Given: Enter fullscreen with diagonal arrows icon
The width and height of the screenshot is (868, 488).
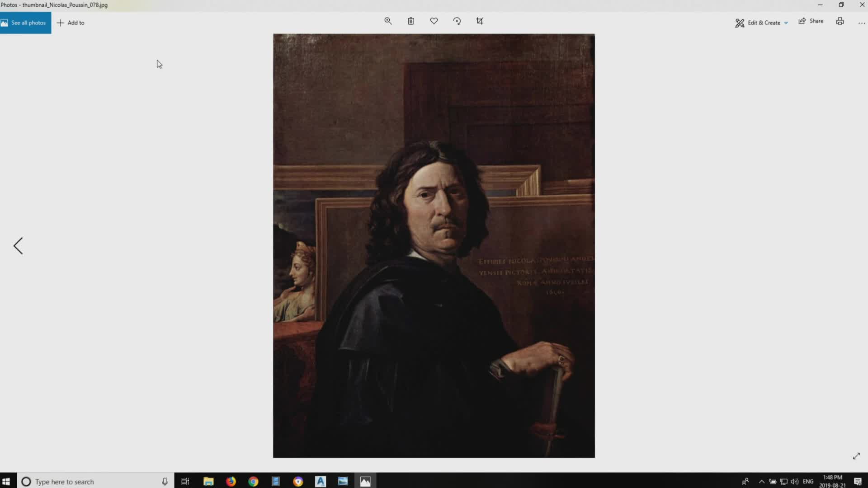Looking at the screenshot, I should pyautogui.click(x=856, y=456).
